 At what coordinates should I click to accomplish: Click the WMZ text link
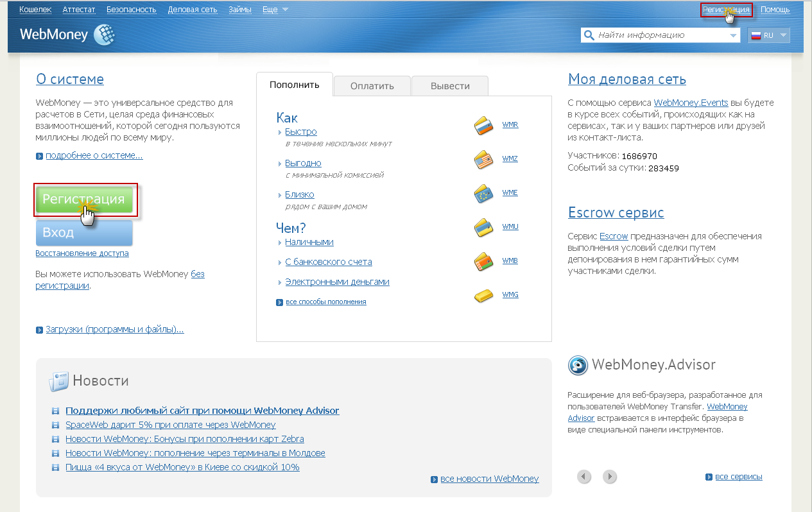510,158
